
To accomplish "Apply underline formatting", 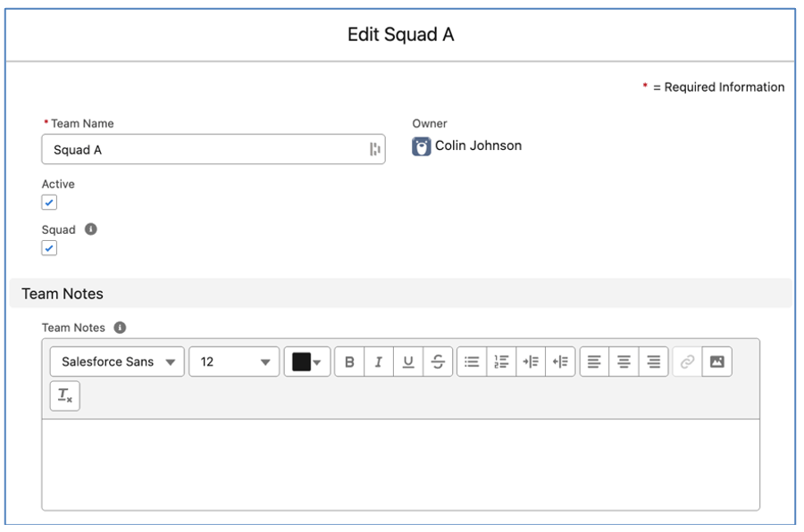I will (408, 362).
